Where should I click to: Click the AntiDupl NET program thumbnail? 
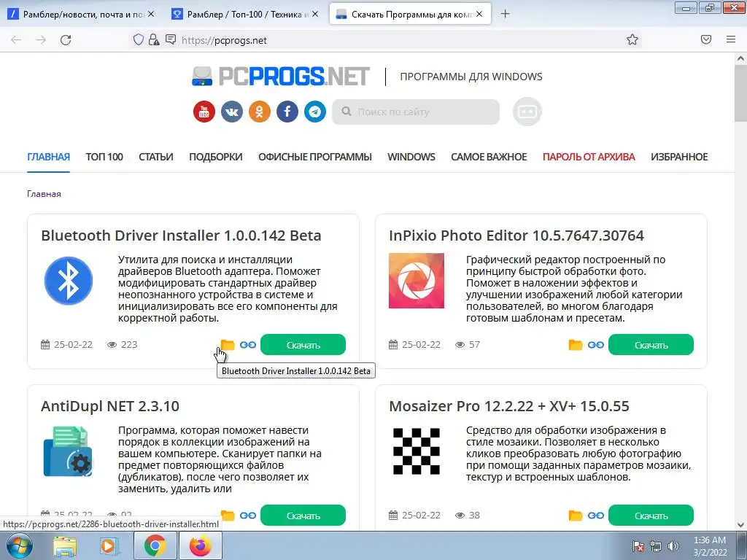[68, 451]
